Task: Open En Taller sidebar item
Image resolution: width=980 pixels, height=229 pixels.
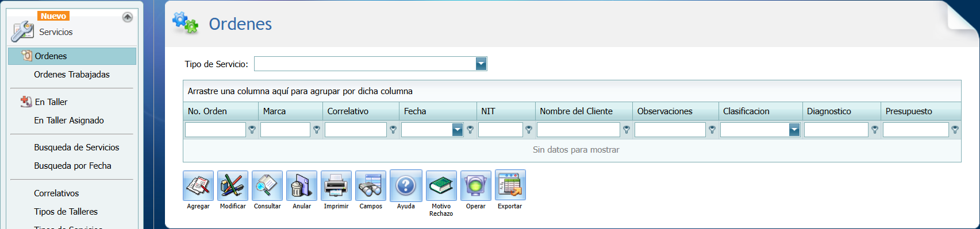Action: click(51, 102)
